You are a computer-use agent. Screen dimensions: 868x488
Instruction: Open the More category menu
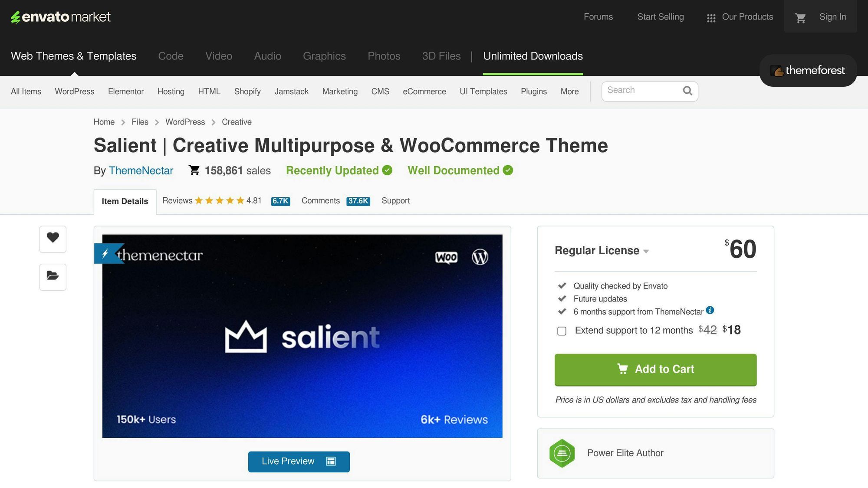tap(569, 92)
